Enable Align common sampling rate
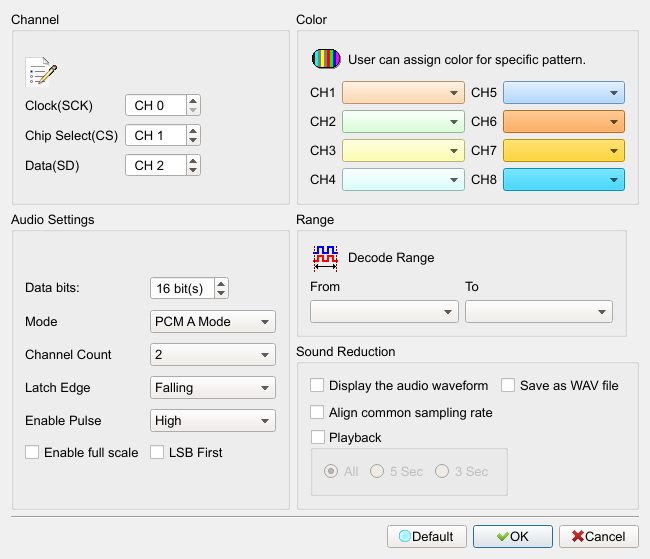 pyautogui.click(x=317, y=413)
